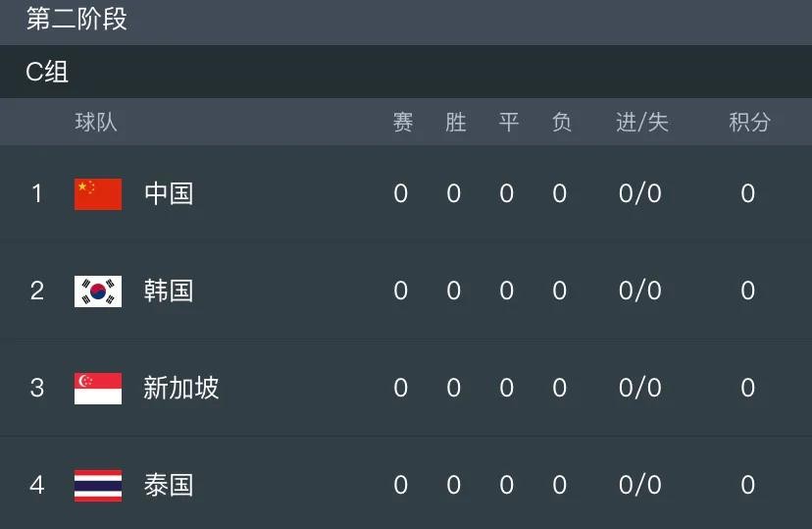Click the 赛 matches-played column header
The height and width of the screenshot is (529, 812).
pos(402,123)
